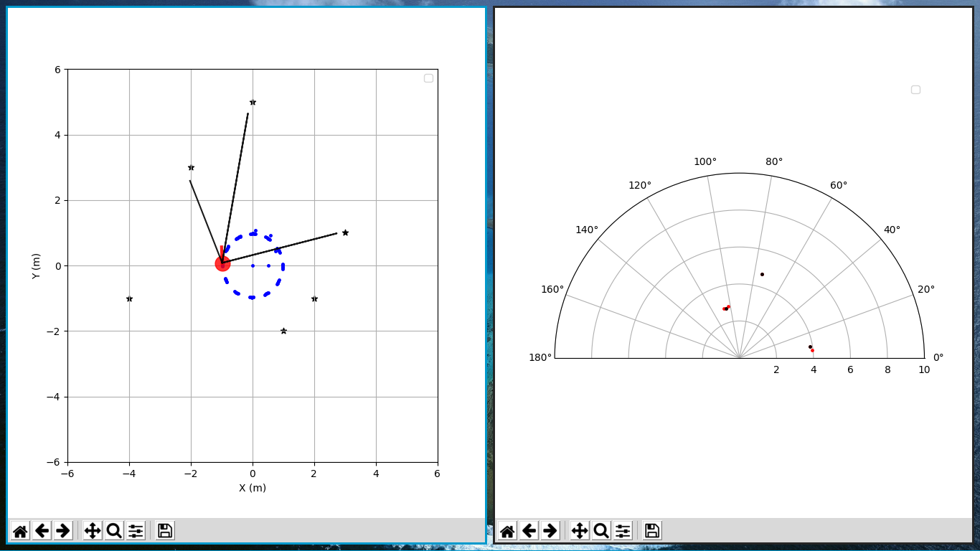Click Home icon in left plot toolbar
Viewport: 980px width, 551px height.
point(20,531)
